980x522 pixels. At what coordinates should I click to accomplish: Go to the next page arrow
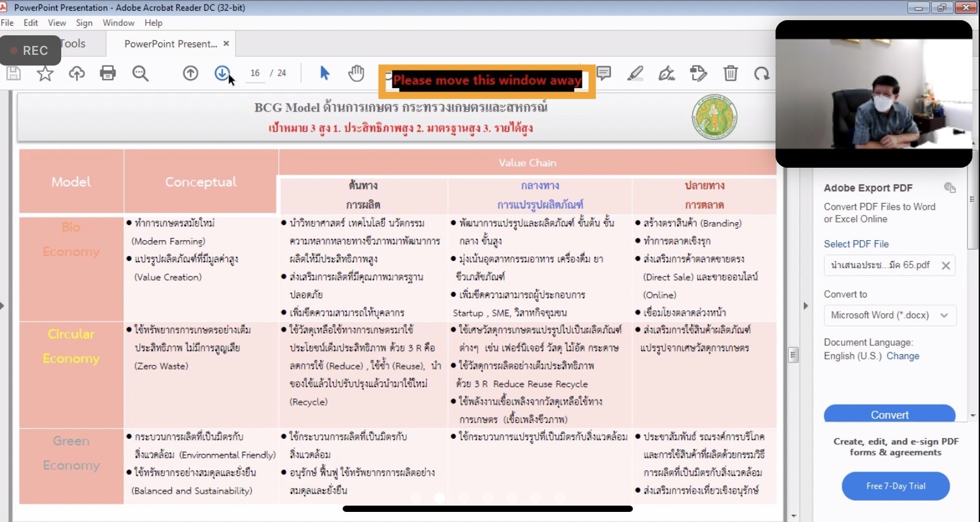(221, 73)
